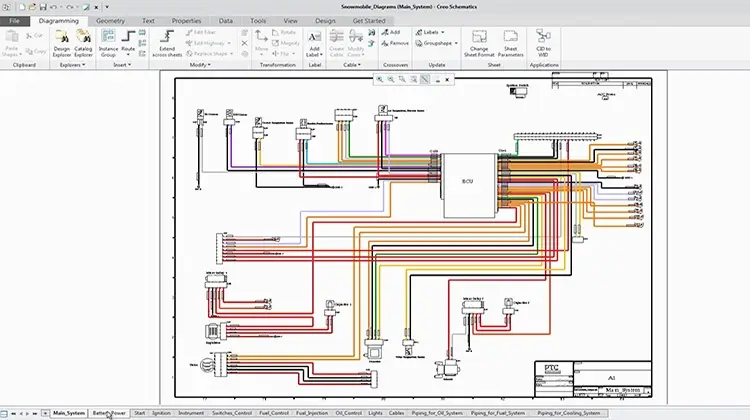The image size is (750, 420).
Task: Open Catalog Explorer
Action: click(83, 44)
